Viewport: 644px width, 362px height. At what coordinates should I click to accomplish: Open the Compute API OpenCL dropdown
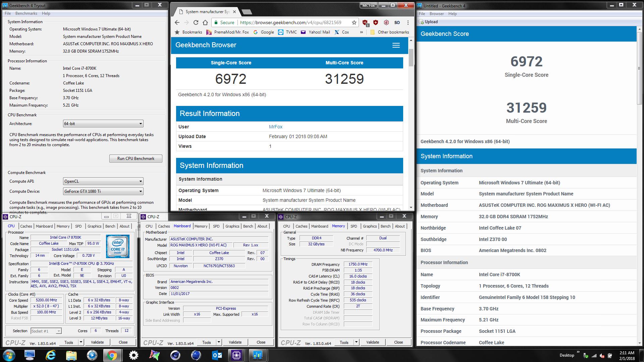coord(103,181)
